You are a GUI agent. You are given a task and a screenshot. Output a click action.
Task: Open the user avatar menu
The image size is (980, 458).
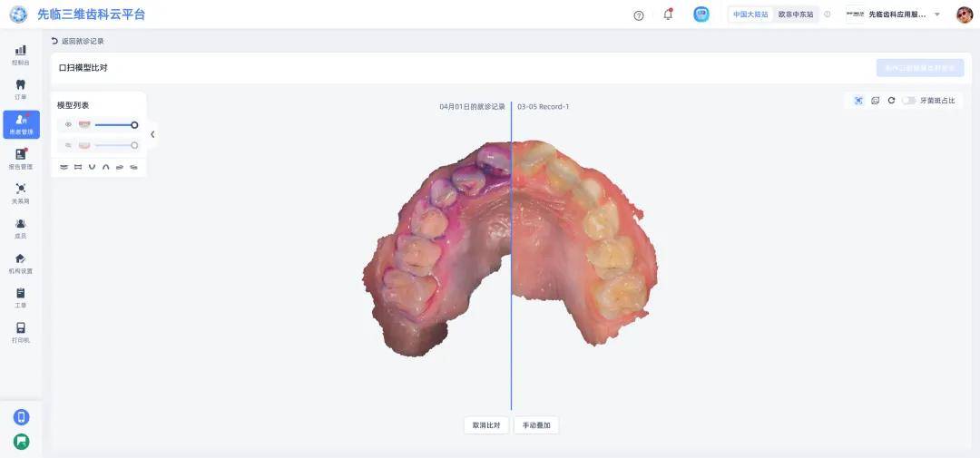[x=964, y=15]
